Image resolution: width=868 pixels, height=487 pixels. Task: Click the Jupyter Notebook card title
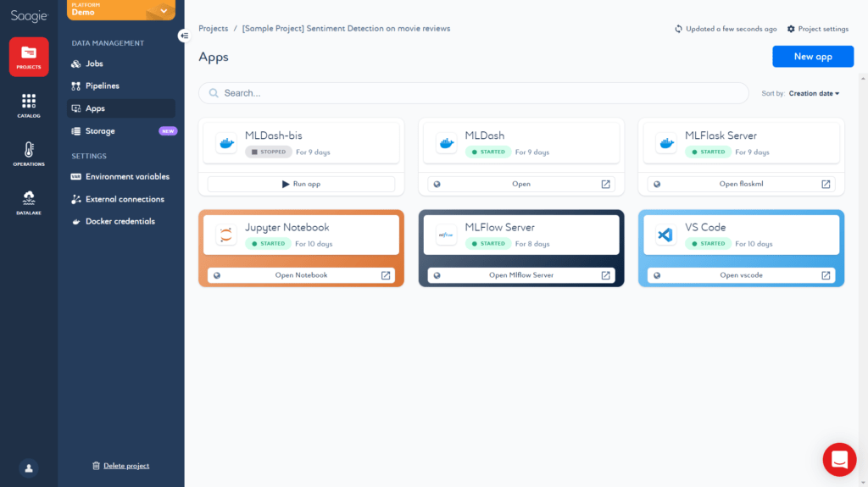pos(287,228)
